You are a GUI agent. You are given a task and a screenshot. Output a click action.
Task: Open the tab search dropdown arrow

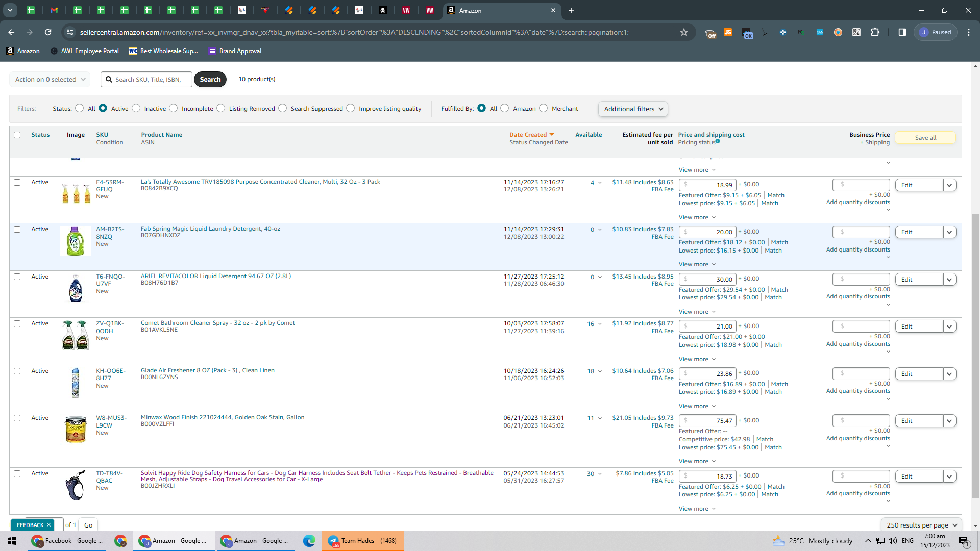click(10, 10)
